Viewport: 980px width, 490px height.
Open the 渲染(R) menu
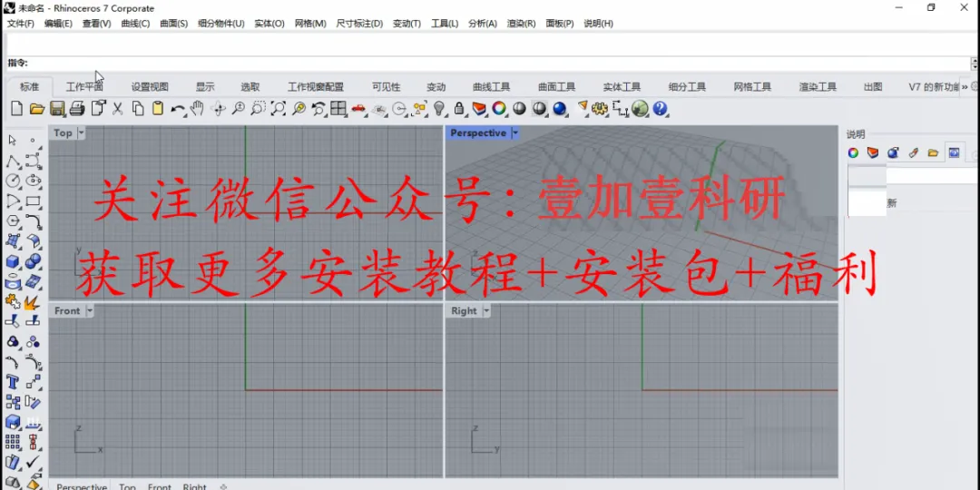coord(521,23)
